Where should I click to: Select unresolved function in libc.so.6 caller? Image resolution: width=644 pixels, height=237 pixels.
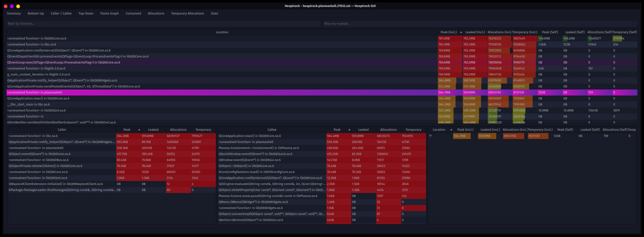point(112,136)
